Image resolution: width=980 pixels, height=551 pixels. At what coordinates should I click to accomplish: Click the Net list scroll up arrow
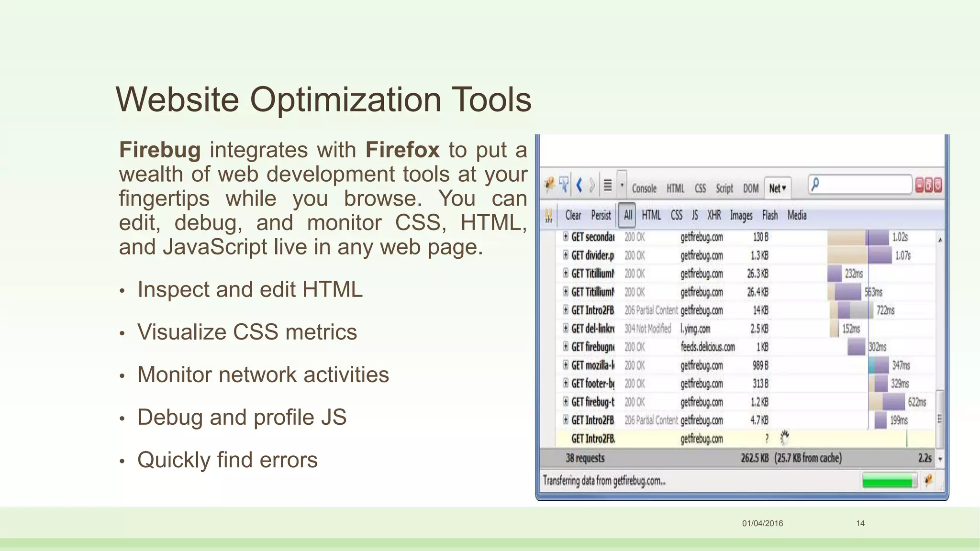point(940,240)
